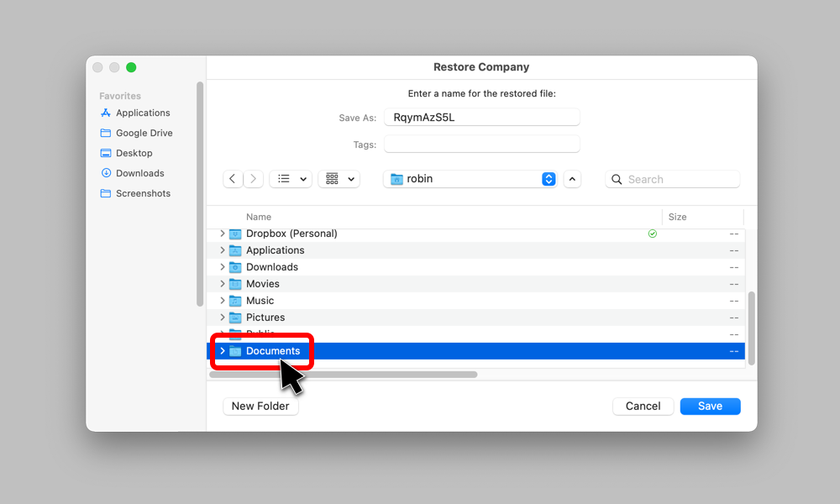Expand the Movies folder row

pyautogui.click(x=223, y=284)
